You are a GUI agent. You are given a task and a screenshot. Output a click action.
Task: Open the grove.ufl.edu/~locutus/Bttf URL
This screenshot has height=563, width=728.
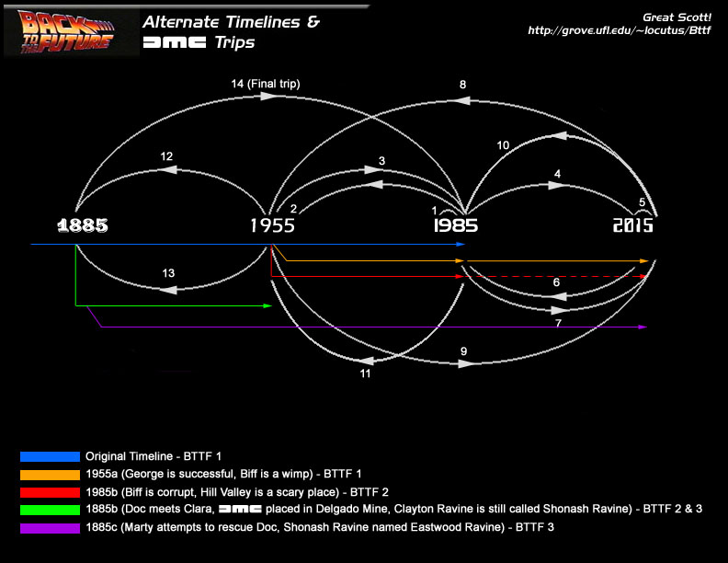pyautogui.click(x=619, y=30)
